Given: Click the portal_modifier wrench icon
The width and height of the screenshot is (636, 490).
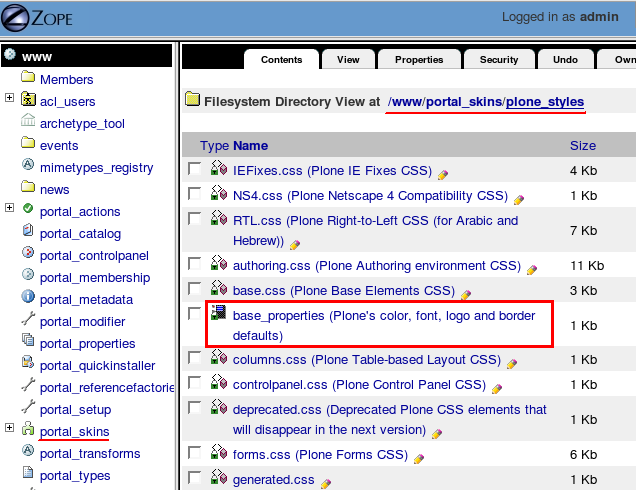Looking at the screenshot, I should (x=28, y=319).
